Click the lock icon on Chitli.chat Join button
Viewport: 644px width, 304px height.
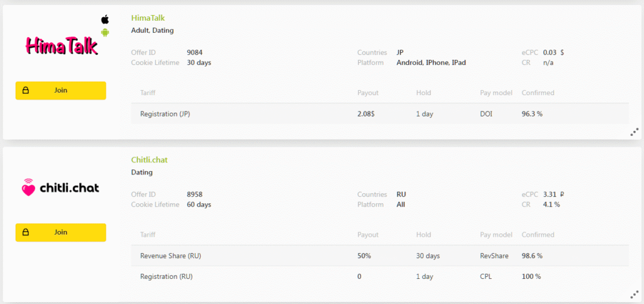point(26,232)
